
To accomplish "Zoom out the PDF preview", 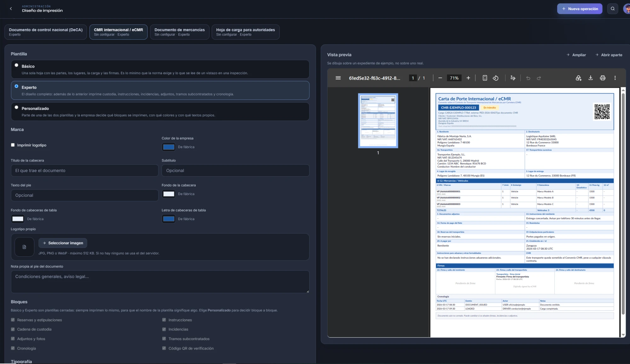I will [440, 78].
